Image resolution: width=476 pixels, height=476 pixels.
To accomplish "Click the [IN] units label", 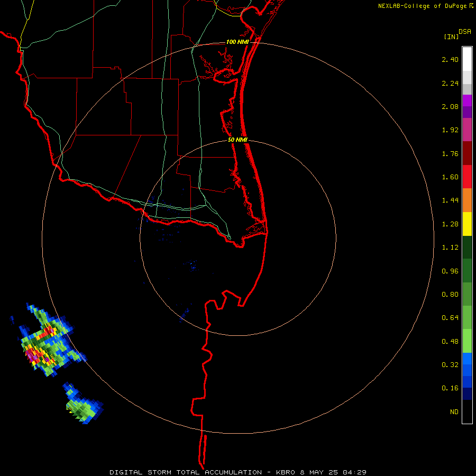I will pos(452,36).
